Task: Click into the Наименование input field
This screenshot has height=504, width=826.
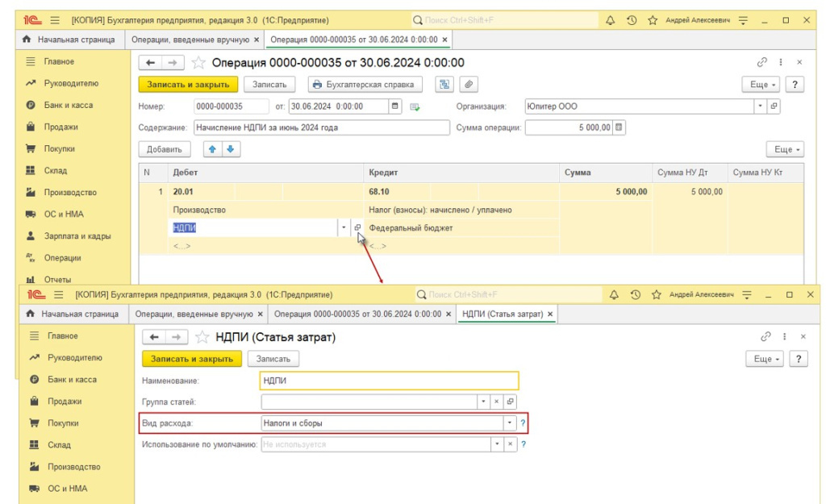Action: tap(389, 381)
